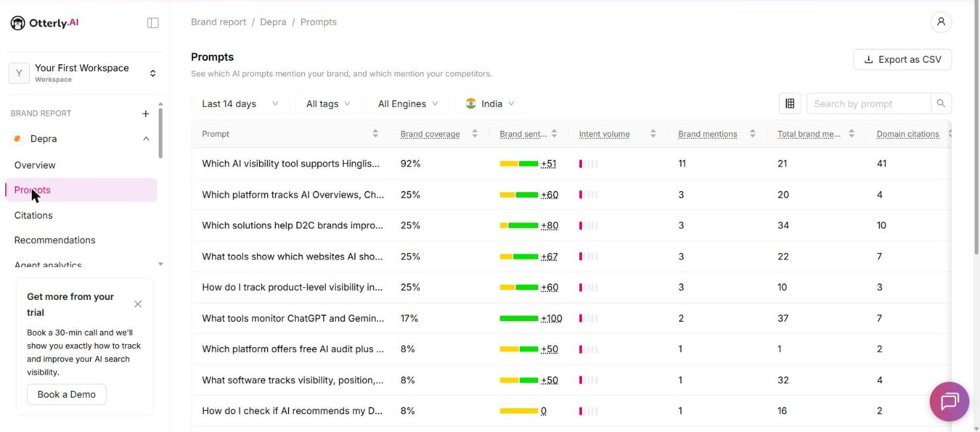
Task: Click the Brand mentions column header
Action: [x=708, y=134]
